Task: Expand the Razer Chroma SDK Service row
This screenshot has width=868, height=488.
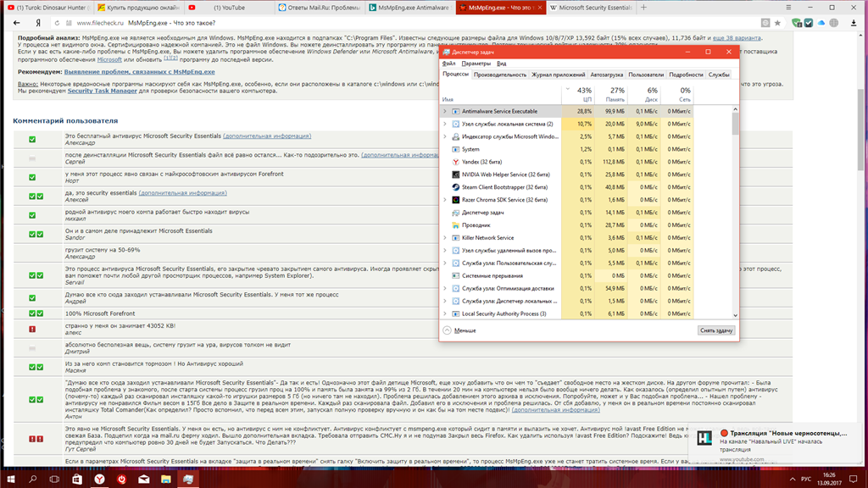Action: [444, 200]
